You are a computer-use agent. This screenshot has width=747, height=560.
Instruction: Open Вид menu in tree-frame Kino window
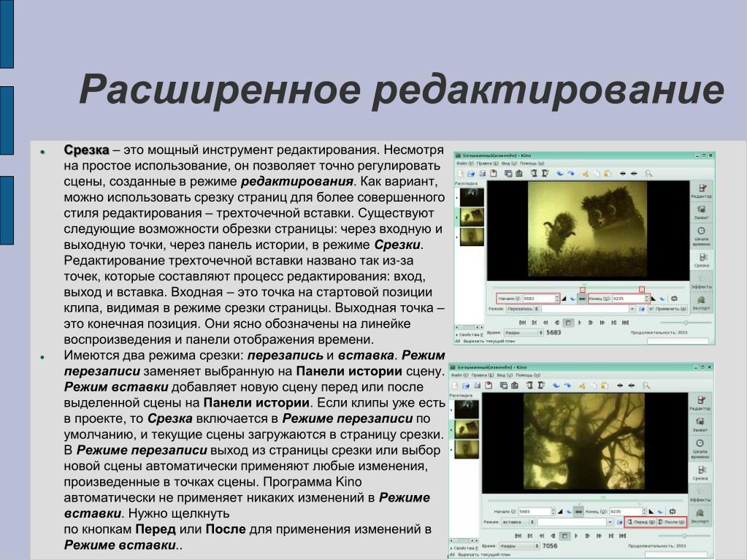(505, 375)
